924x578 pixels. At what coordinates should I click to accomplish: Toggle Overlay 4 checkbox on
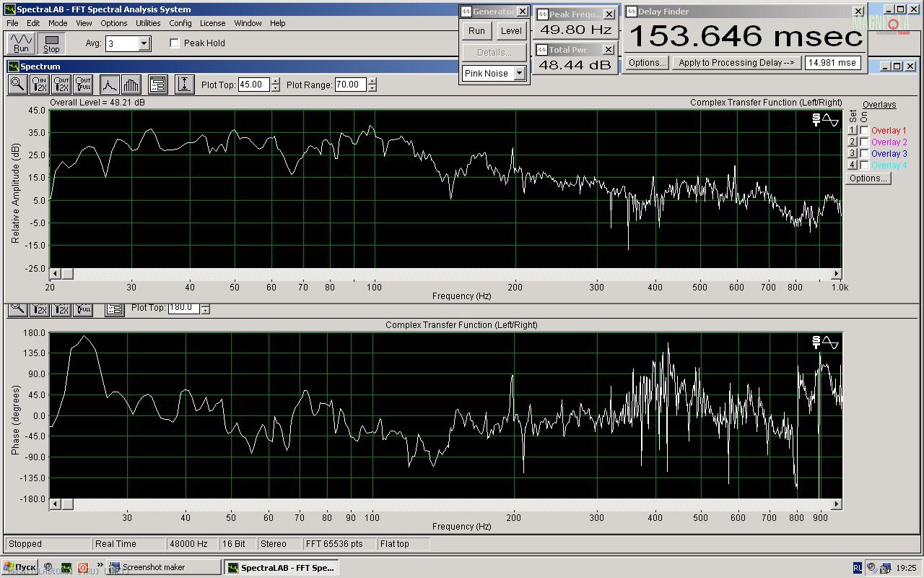point(864,165)
